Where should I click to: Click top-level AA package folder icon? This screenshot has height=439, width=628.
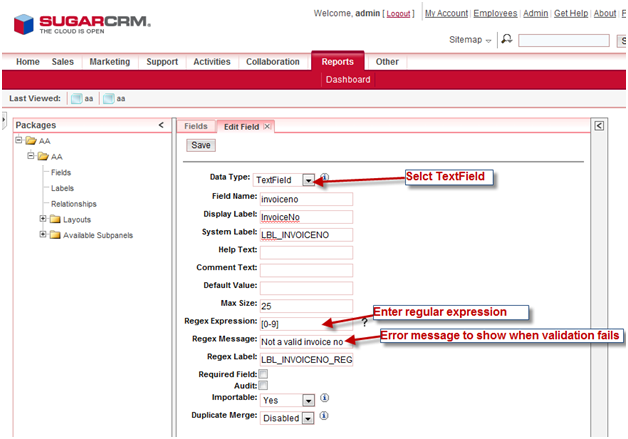31,141
